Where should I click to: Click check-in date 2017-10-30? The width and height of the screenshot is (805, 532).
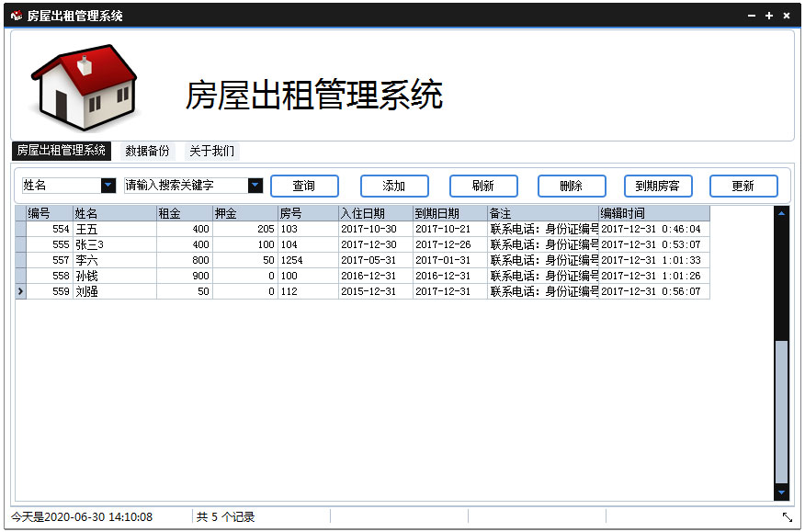pos(376,229)
